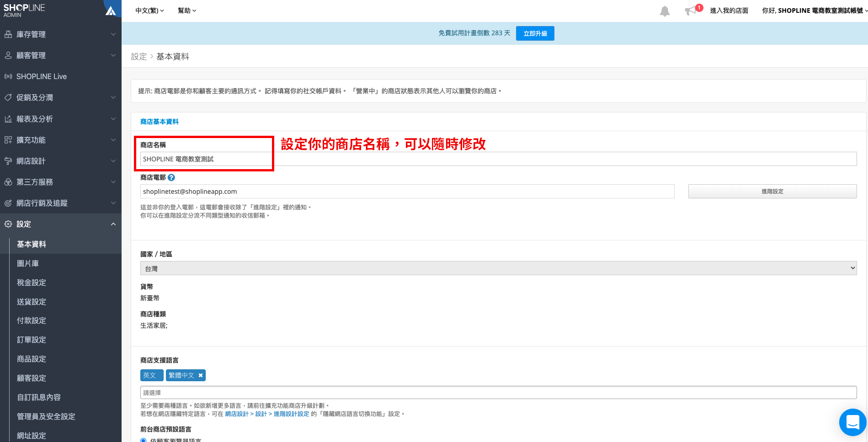Click the promotions tag icon in sidebar

point(8,97)
